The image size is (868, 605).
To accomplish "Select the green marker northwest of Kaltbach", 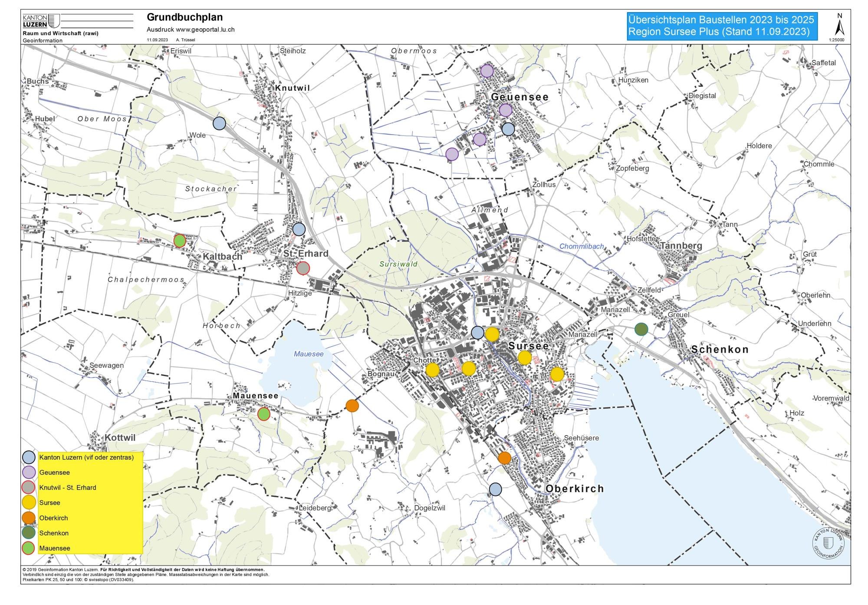I will 180,241.
